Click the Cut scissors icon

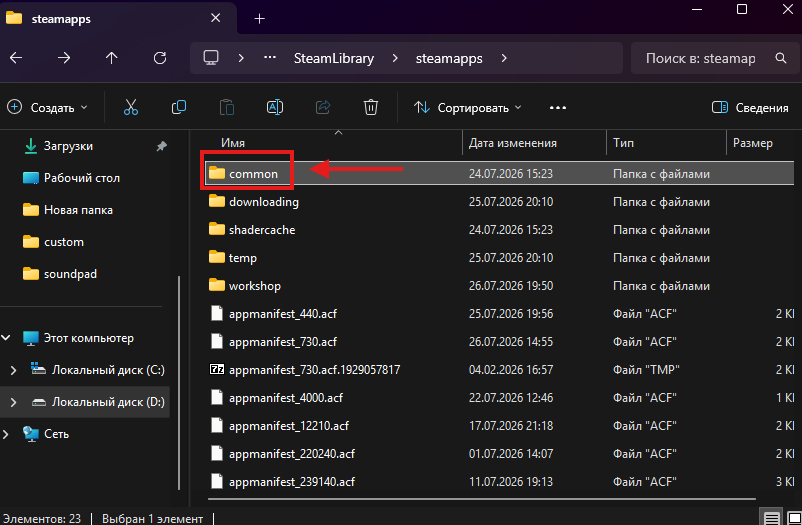[x=131, y=107]
